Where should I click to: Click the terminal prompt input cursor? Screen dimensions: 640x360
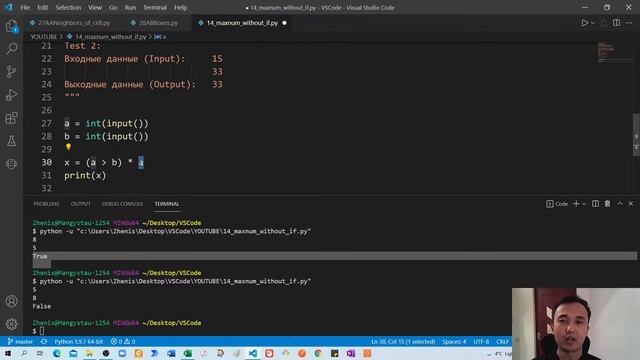pyautogui.click(x=42, y=331)
